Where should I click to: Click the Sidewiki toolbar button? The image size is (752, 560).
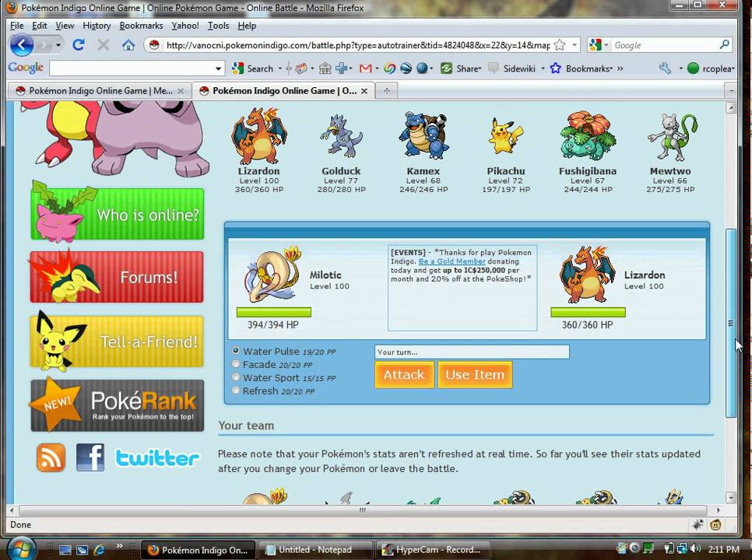tap(511, 68)
